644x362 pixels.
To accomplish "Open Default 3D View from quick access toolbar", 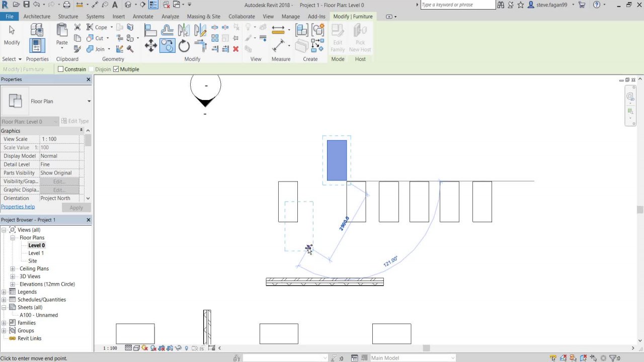I will pos(128,5).
